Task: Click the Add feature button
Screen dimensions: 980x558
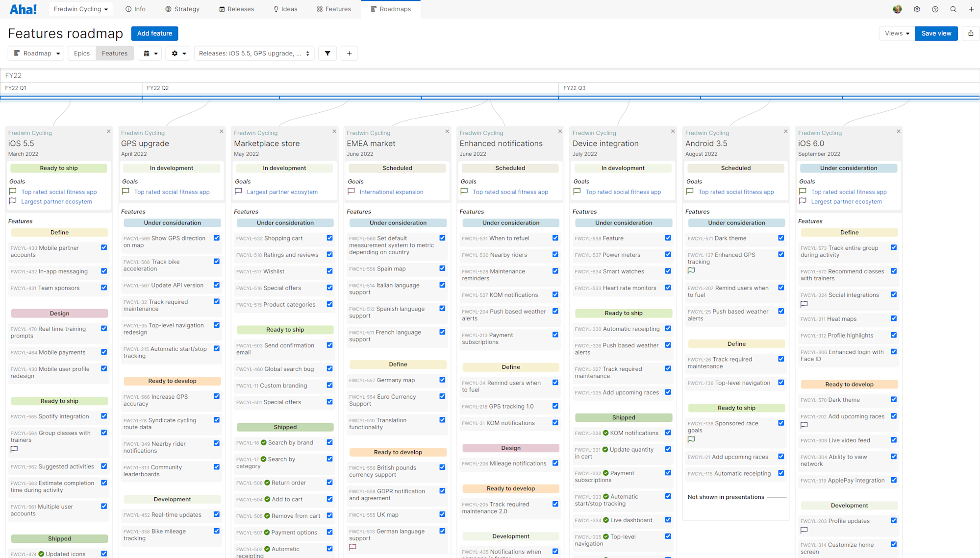Action: point(154,33)
